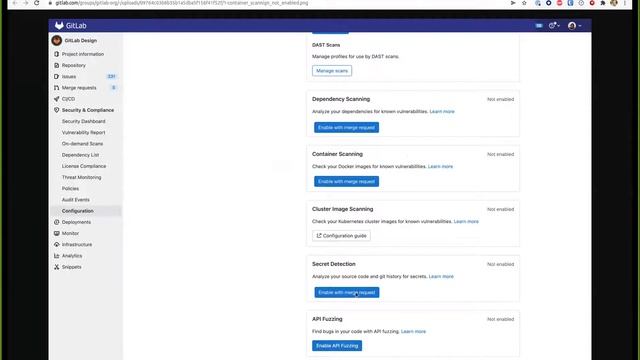This screenshot has height=360, width=640.
Task: Open Learn more link for Container Scanning
Action: point(440,167)
